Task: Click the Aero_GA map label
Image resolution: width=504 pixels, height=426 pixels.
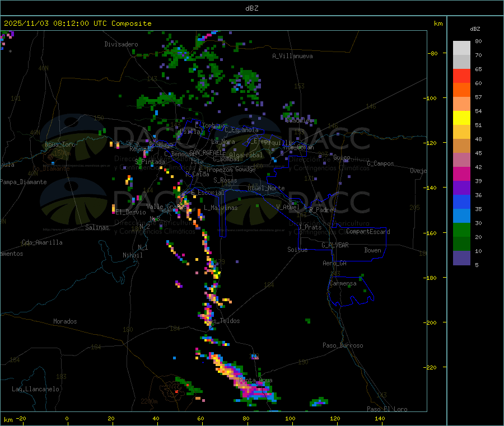Action: pos(335,263)
